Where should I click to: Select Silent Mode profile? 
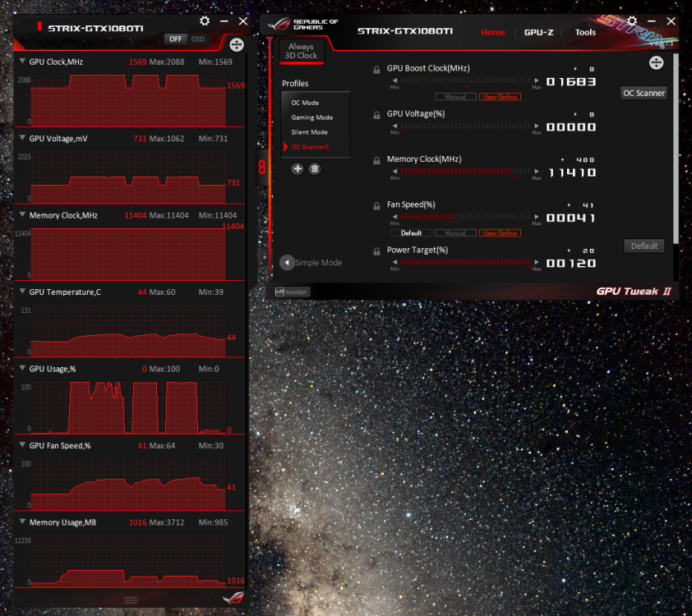pos(309,132)
